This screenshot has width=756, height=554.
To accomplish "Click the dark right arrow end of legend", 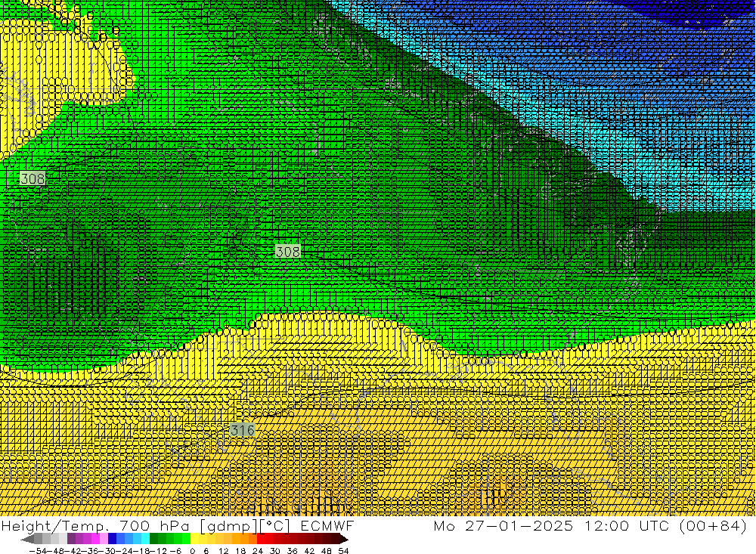I will (344, 539).
